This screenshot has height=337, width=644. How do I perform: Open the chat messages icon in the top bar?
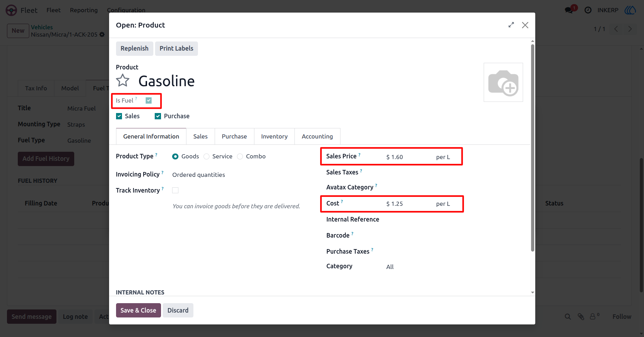[x=569, y=10]
